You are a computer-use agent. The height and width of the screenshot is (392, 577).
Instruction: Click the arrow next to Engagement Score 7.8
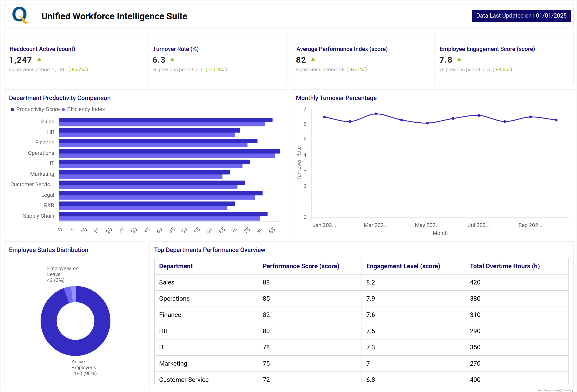(x=459, y=60)
